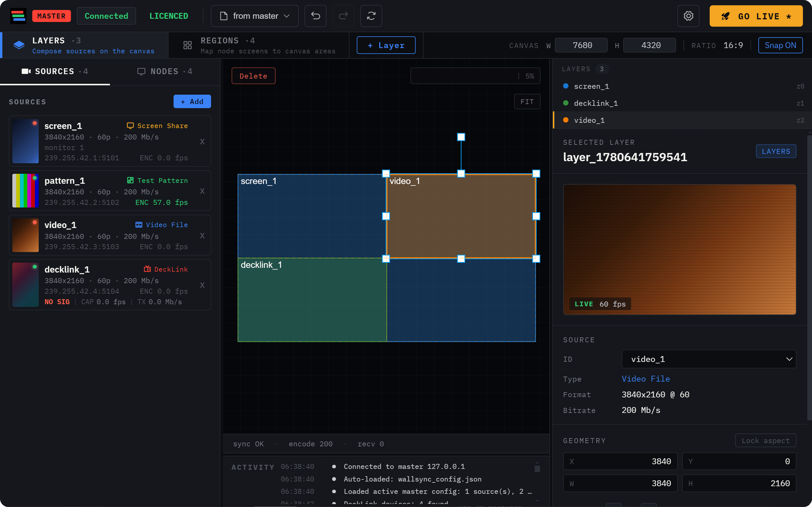The height and width of the screenshot is (507, 812).
Task: Click the canvas height field 4320
Action: (x=649, y=45)
